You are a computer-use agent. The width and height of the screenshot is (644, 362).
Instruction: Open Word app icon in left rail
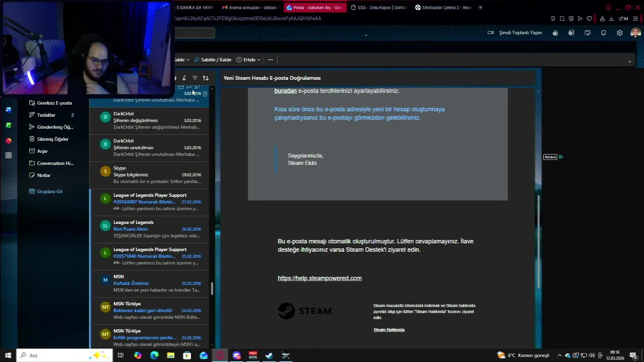coord(9,110)
